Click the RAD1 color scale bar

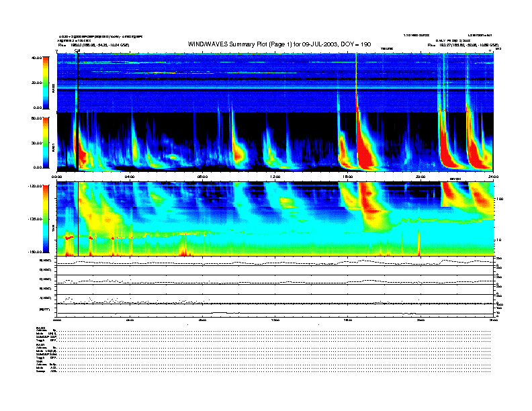pos(45,142)
